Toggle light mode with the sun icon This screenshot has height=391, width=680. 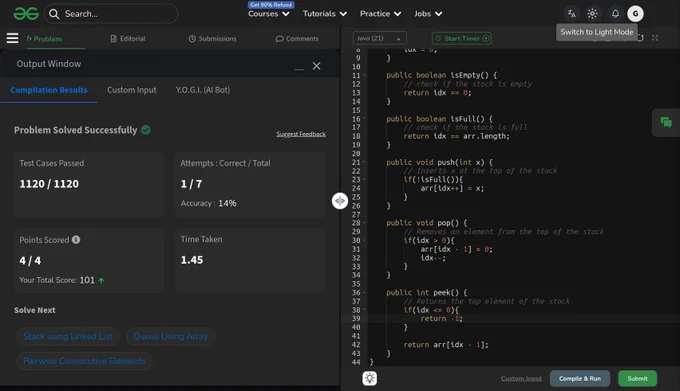(x=592, y=14)
